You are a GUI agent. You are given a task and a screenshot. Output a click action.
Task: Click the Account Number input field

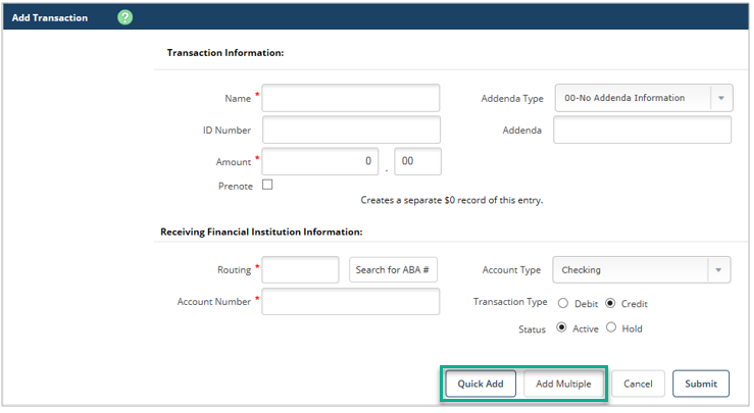(350, 301)
